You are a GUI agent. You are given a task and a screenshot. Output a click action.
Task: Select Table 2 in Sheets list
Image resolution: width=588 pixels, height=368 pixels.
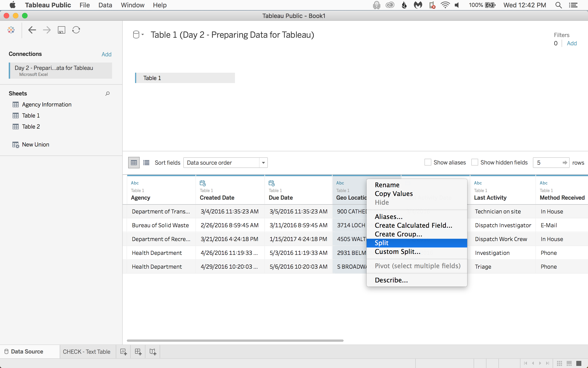31,126
